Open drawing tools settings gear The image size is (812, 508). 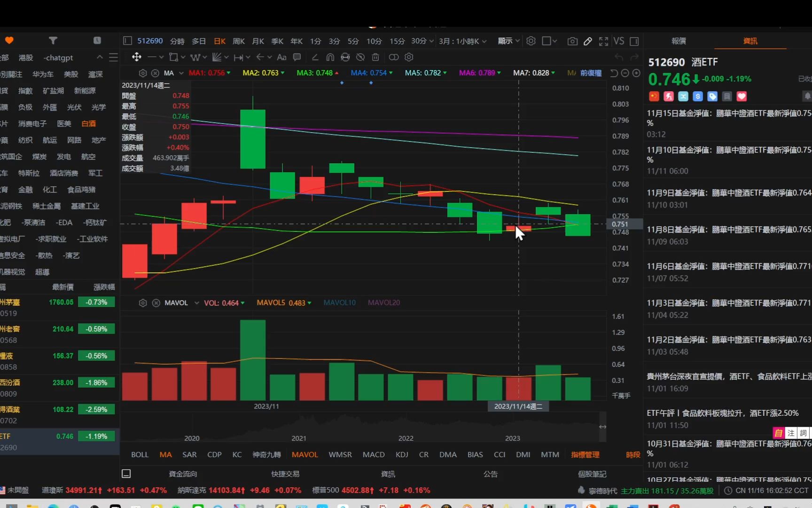click(x=409, y=57)
